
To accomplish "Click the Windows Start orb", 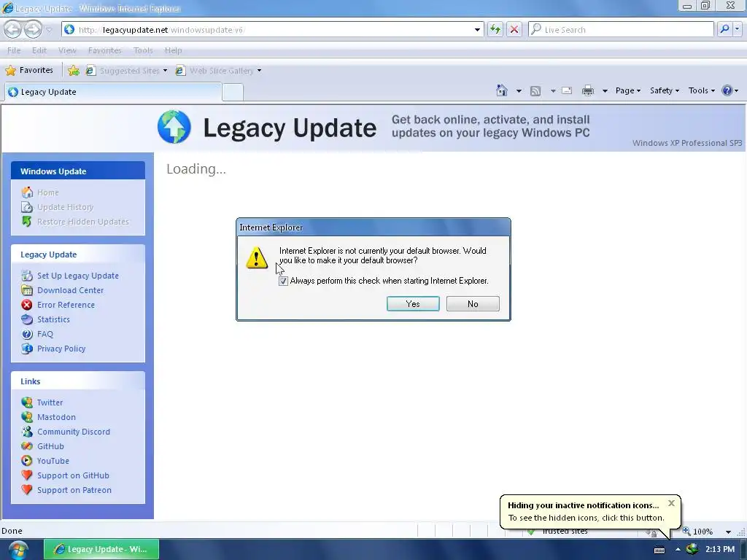I will (18, 550).
